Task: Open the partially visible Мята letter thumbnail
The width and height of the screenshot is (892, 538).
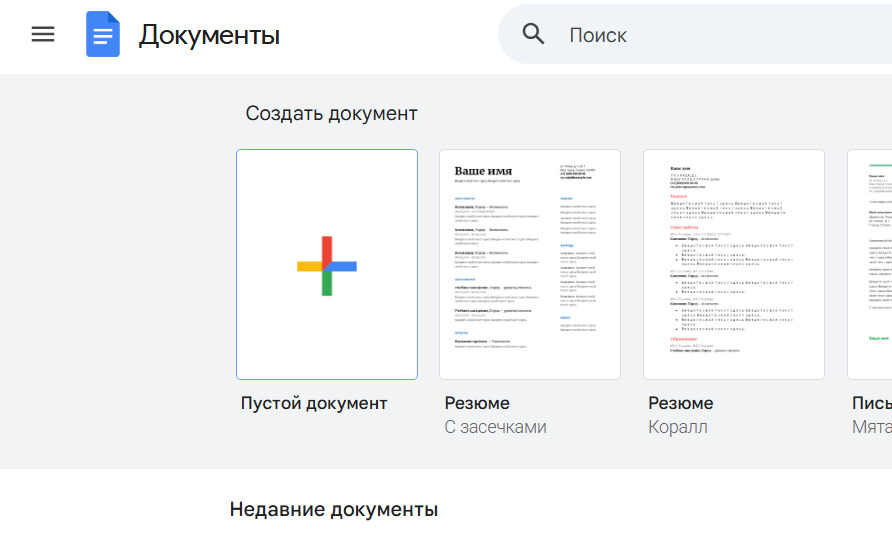Action: (870, 264)
